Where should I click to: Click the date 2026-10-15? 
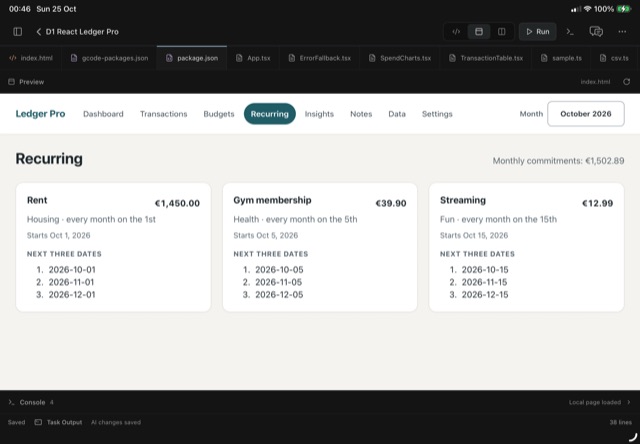point(485,270)
